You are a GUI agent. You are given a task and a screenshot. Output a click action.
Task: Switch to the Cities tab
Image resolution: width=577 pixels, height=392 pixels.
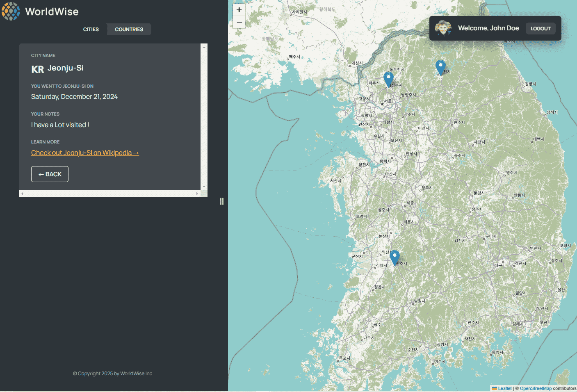(91, 30)
